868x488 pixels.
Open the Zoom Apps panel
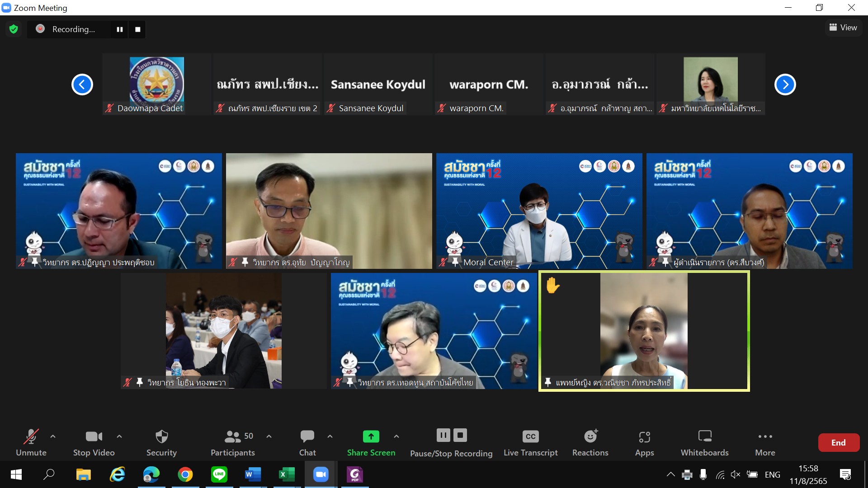(644, 442)
